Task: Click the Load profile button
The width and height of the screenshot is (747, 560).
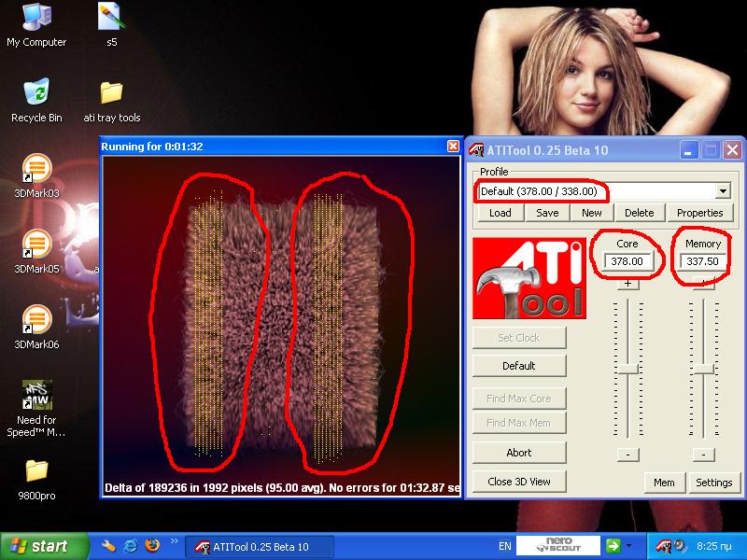Action: [x=500, y=213]
